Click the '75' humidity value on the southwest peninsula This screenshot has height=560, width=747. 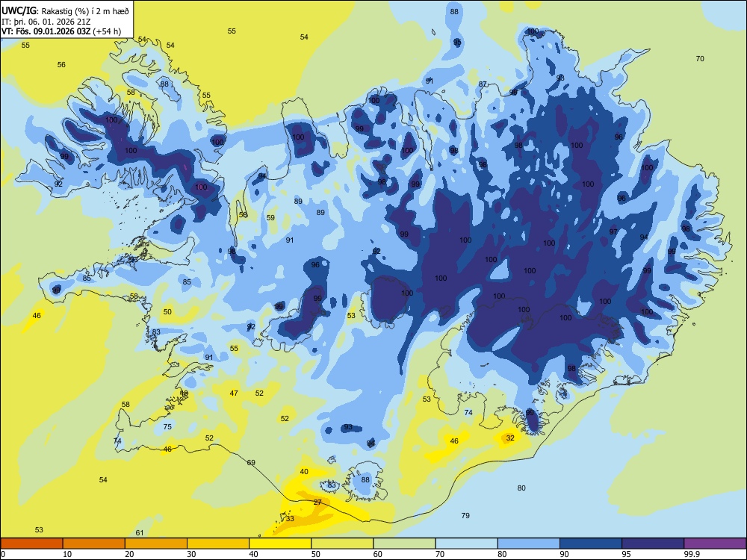(167, 426)
